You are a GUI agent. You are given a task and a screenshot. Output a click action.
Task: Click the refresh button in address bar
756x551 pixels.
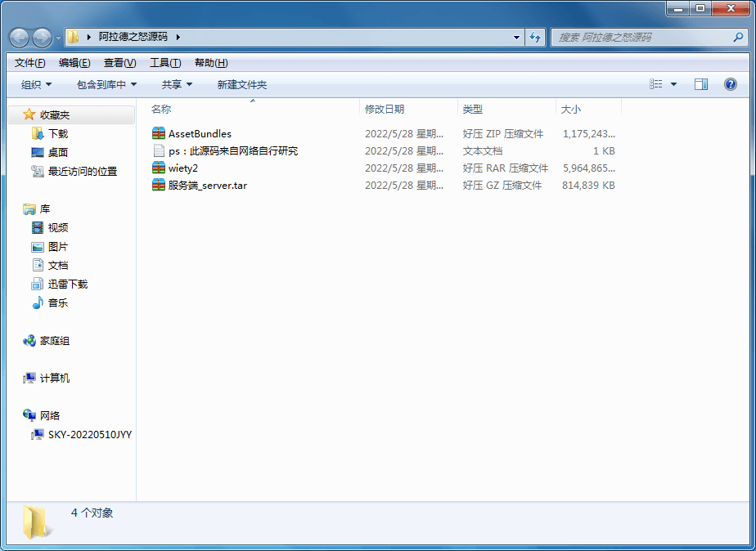534,37
